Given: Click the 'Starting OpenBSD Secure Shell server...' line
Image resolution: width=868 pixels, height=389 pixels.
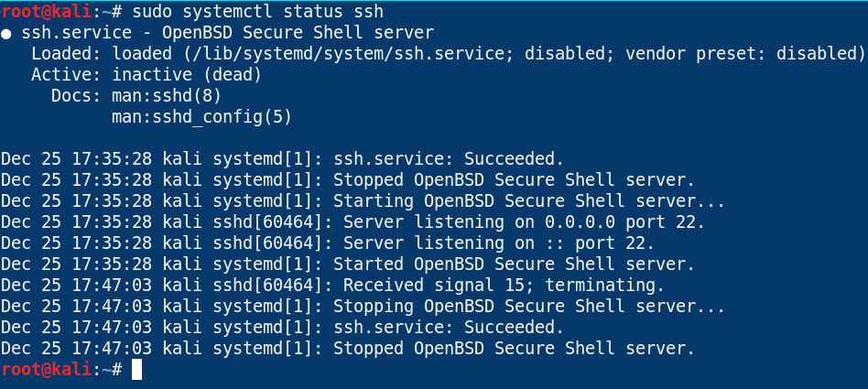Looking at the screenshot, I should point(363,201).
